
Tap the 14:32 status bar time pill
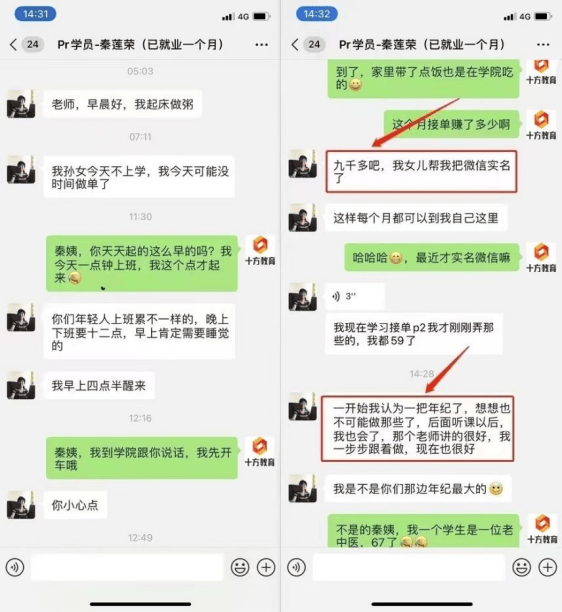pyautogui.click(x=317, y=14)
